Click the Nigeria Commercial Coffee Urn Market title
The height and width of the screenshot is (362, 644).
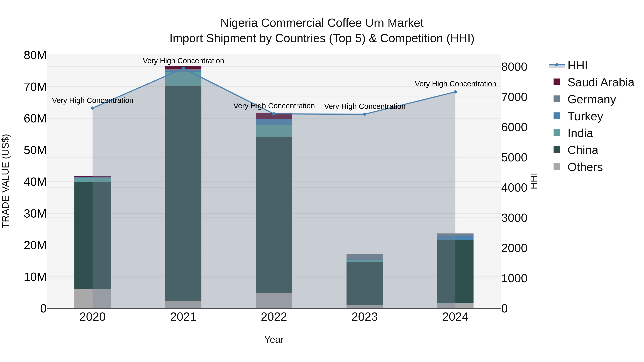point(322,23)
